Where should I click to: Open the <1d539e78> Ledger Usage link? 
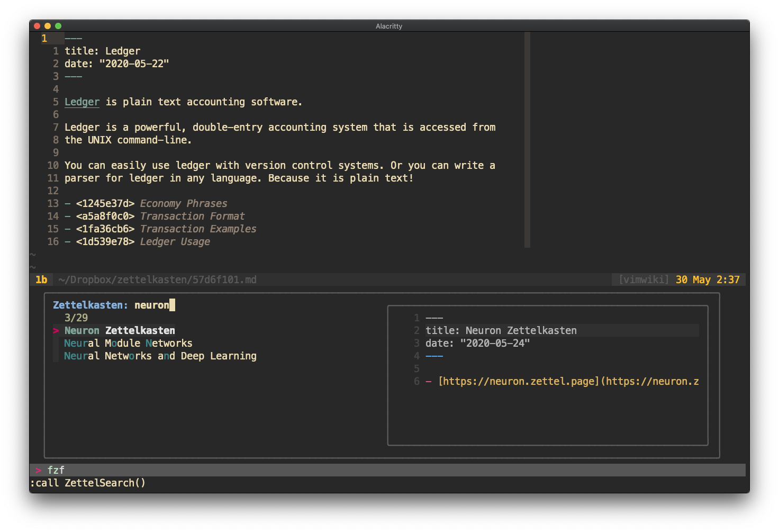[x=143, y=242]
